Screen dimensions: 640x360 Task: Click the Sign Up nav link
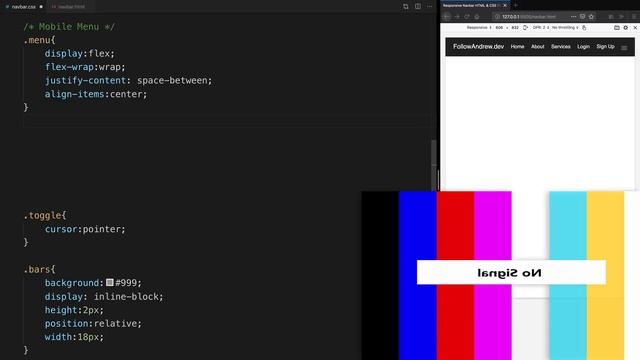605,47
